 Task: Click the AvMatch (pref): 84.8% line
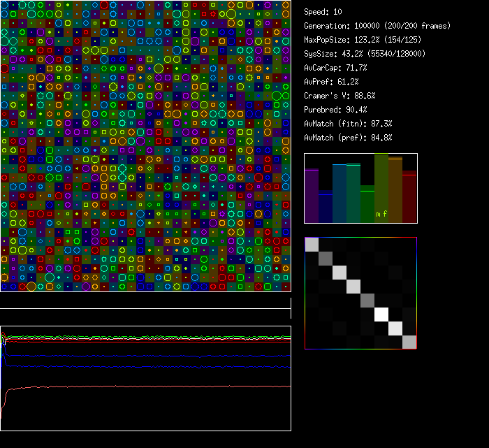tap(348, 138)
